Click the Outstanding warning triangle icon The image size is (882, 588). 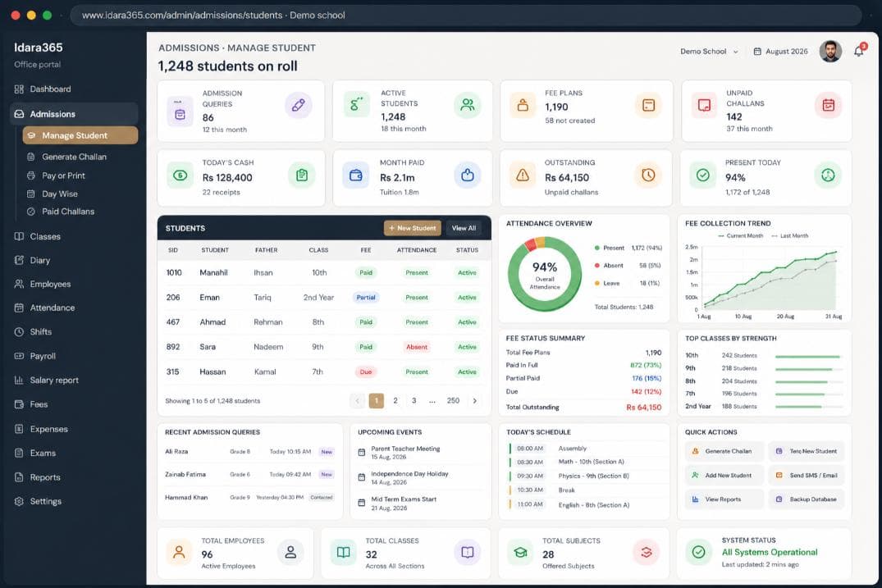(x=523, y=175)
